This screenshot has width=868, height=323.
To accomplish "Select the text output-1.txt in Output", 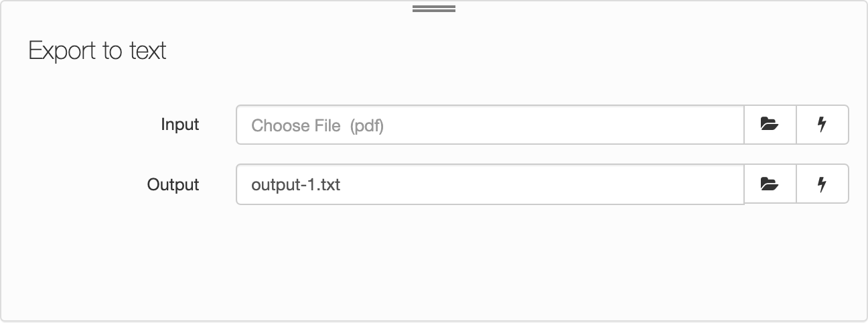I will 296,184.
